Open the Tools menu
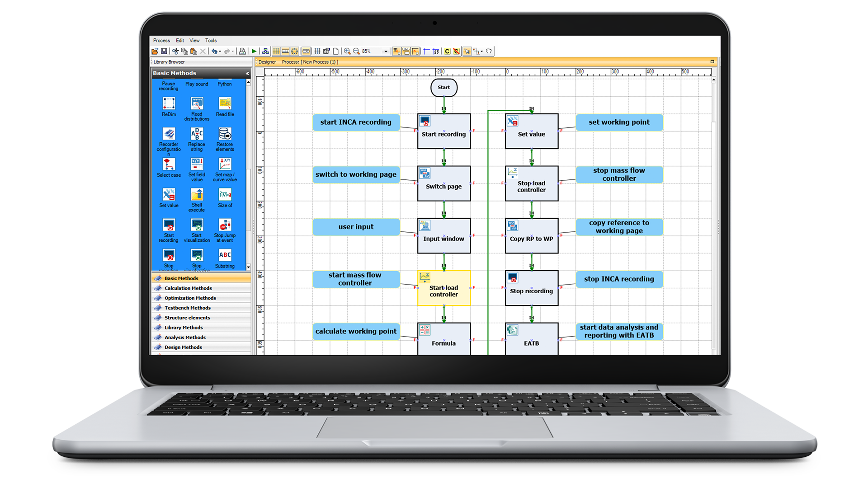Viewport: 868px width, 488px height. (x=211, y=41)
